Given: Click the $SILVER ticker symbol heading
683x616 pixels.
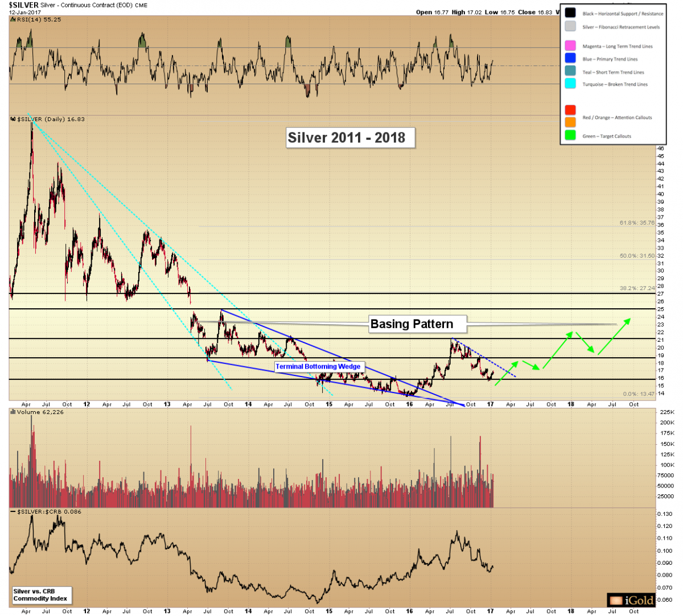Looking at the screenshot, I should point(23,5).
